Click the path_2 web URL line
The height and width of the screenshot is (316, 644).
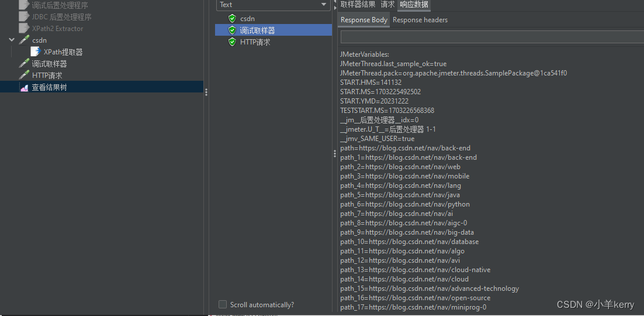click(400, 167)
